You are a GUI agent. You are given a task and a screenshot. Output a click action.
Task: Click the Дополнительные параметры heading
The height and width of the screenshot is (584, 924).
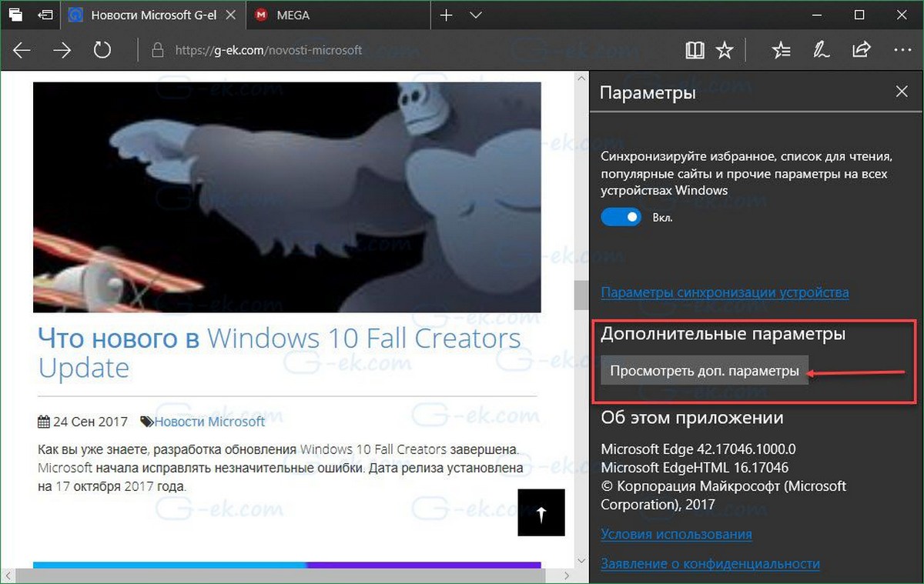(723, 334)
